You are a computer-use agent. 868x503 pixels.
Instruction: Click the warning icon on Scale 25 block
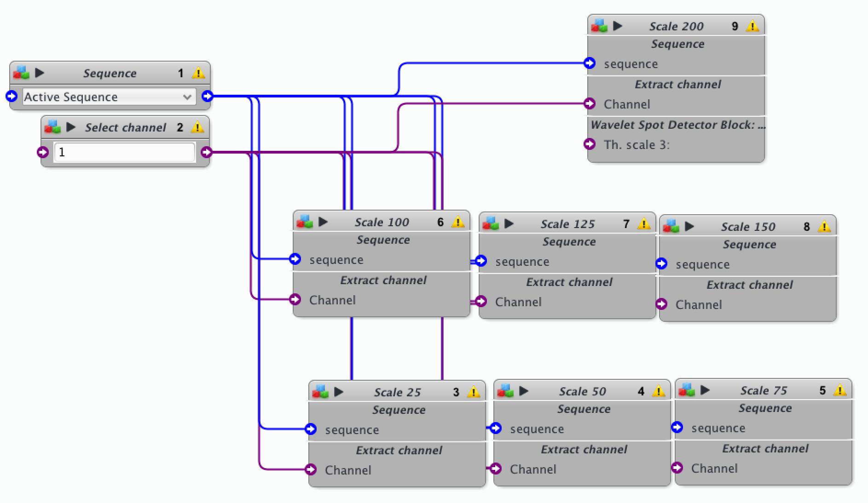(473, 392)
